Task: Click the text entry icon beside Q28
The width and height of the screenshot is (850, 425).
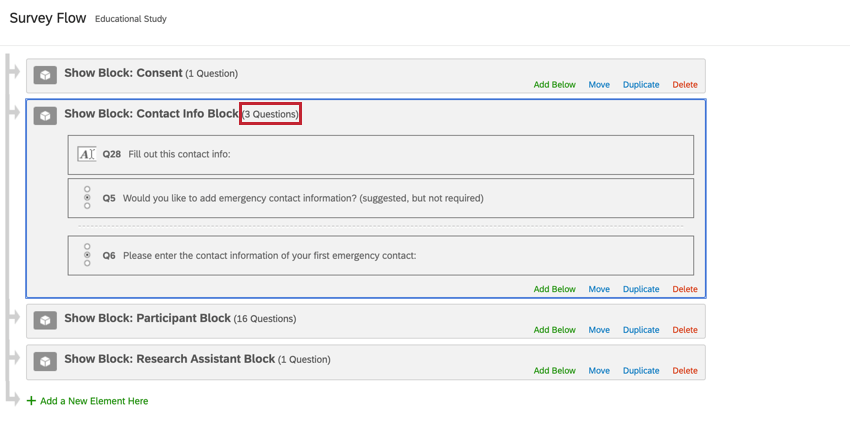Action: pos(86,154)
